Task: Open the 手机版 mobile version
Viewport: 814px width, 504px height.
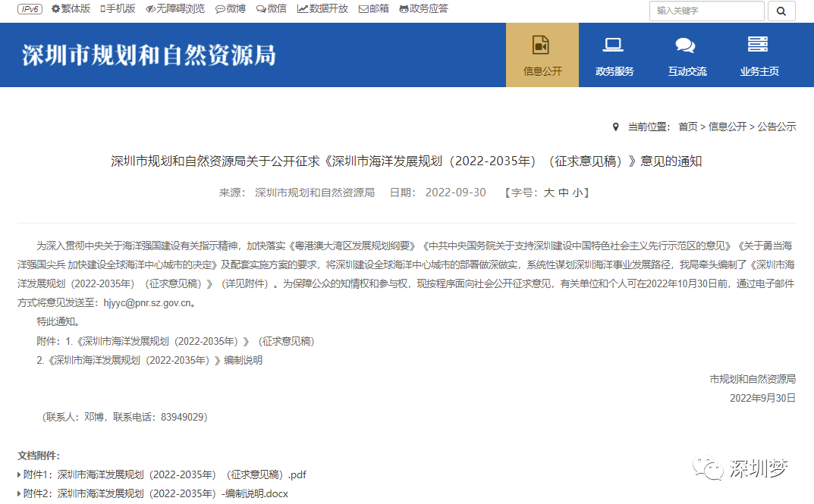Action: (x=121, y=9)
